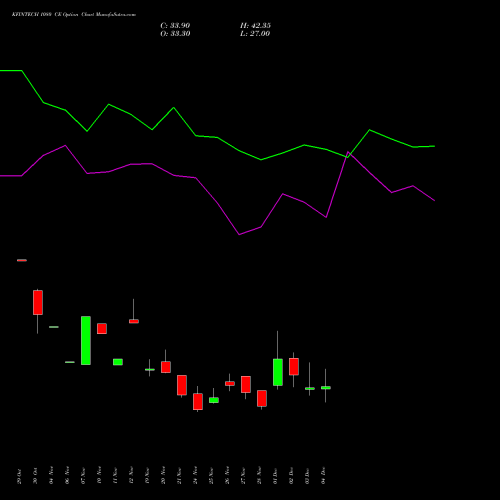Select the open value O: 33.30
This screenshot has height=500, width=500.
point(175,34)
